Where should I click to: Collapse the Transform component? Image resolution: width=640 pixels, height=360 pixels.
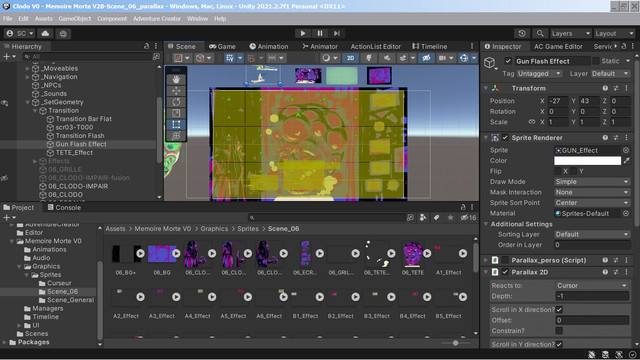486,88
